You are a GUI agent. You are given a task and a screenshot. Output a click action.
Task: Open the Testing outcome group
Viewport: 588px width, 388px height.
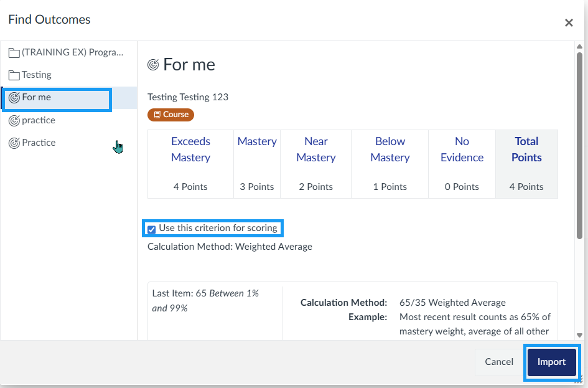[x=37, y=75]
